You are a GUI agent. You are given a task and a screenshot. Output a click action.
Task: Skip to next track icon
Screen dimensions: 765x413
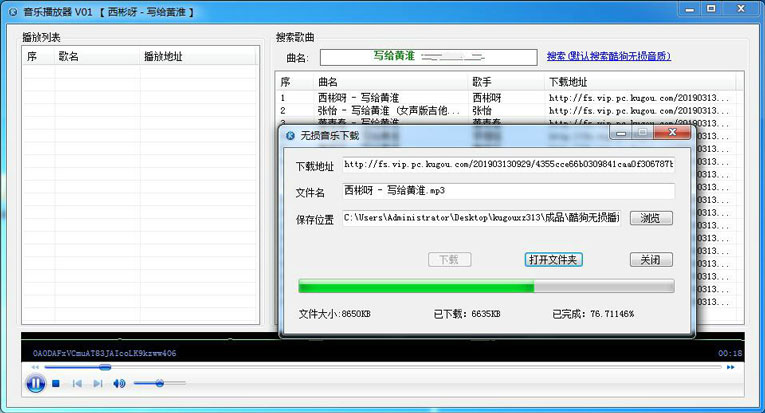click(98, 383)
